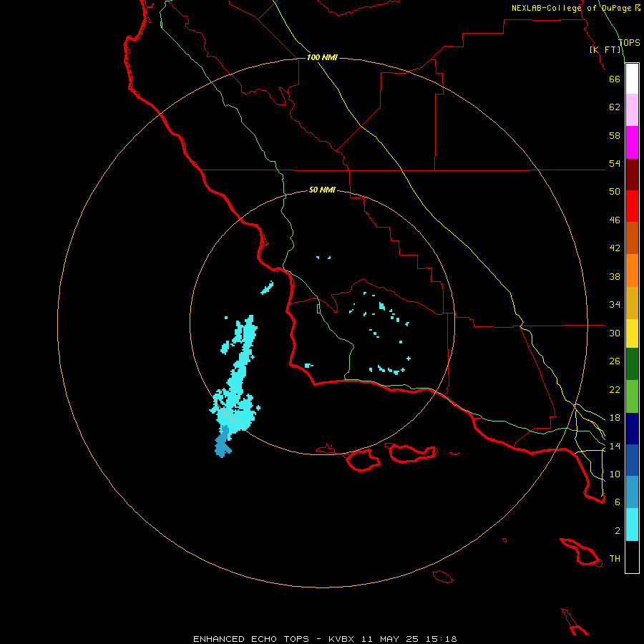Screen dimensions: 644x644
Task: Click the legend value "58"
Action: click(x=615, y=135)
